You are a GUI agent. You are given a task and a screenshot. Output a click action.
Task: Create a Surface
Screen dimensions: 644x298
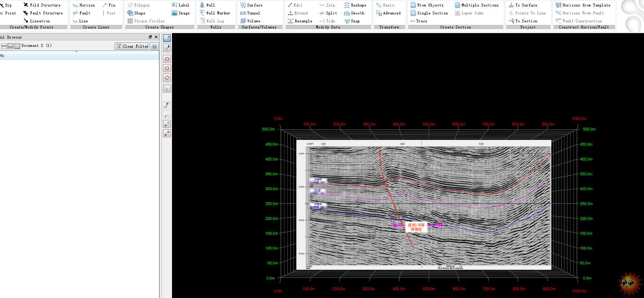coord(251,5)
